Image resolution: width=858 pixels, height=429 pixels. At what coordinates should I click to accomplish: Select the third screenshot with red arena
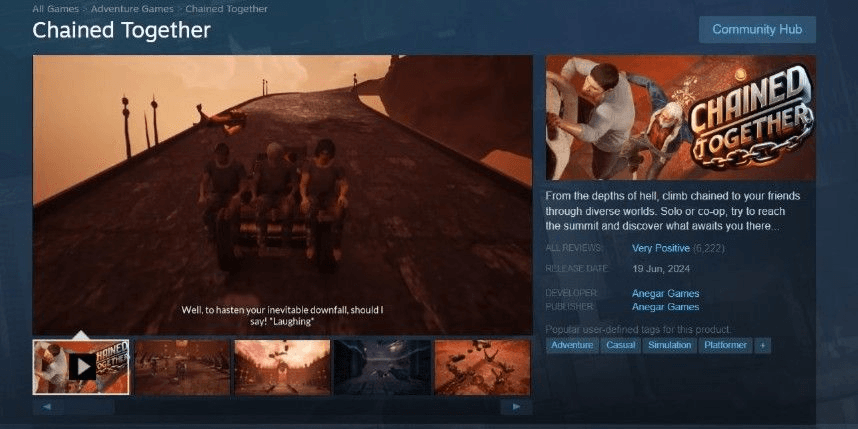282,367
